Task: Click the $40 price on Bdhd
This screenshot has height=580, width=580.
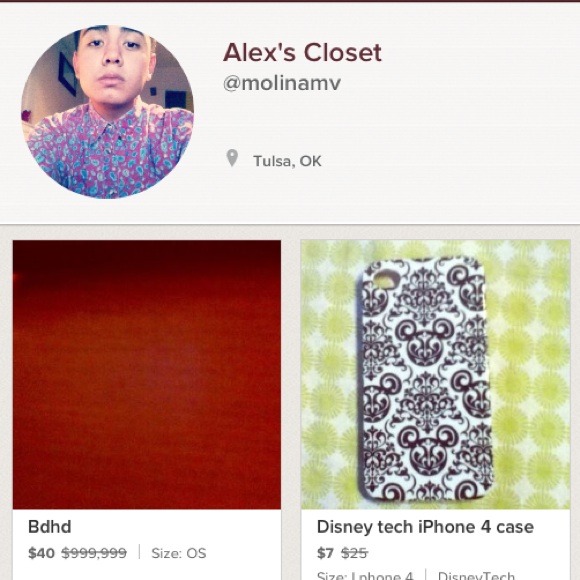Action: [x=41, y=553]
